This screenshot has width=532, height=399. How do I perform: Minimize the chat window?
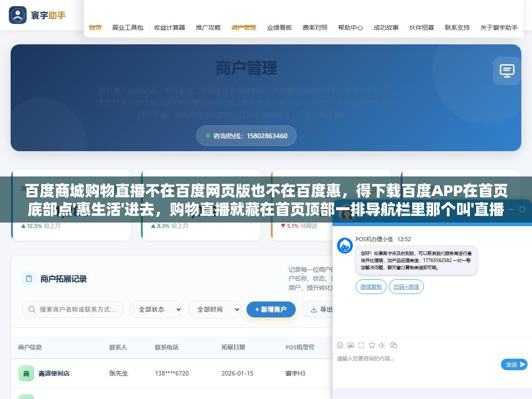[511, 209]
